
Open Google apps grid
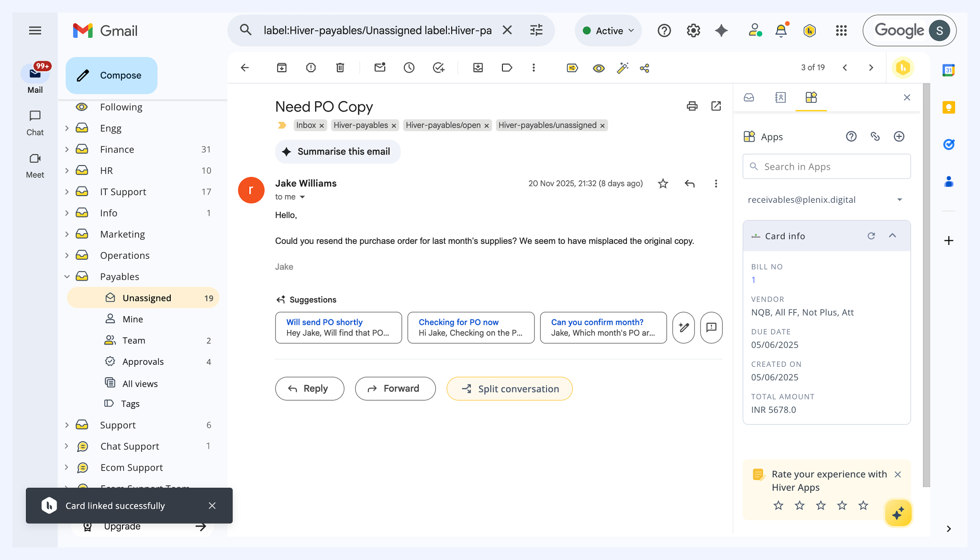pos(841,31)
